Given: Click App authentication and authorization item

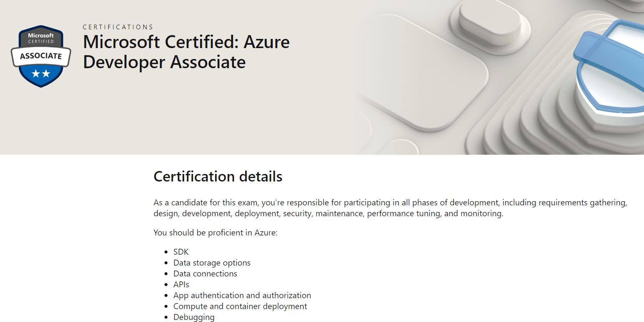Looking at the screenshot, I should (x=242, y=295).
